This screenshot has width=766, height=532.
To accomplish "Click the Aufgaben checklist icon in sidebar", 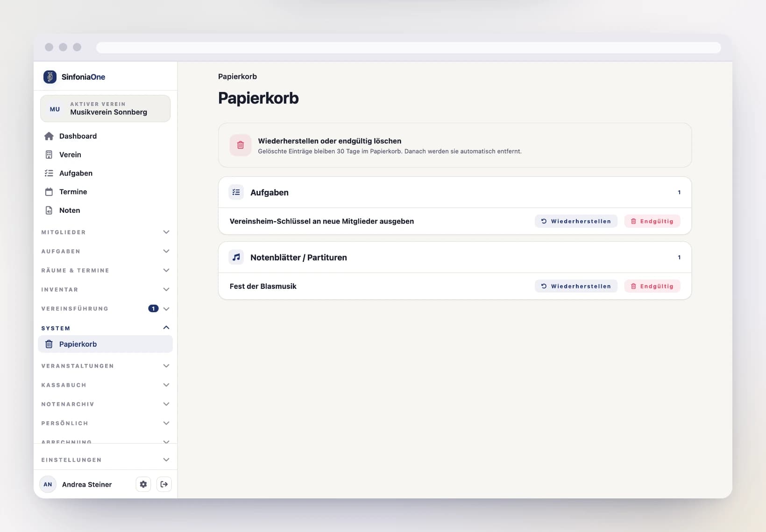I will (49, 173).
